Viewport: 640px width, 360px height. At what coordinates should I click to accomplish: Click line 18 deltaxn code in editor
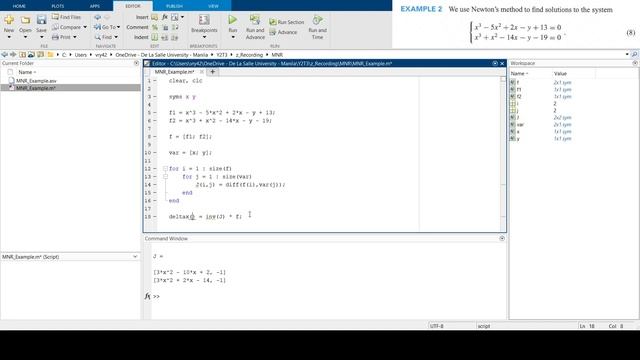205,217
